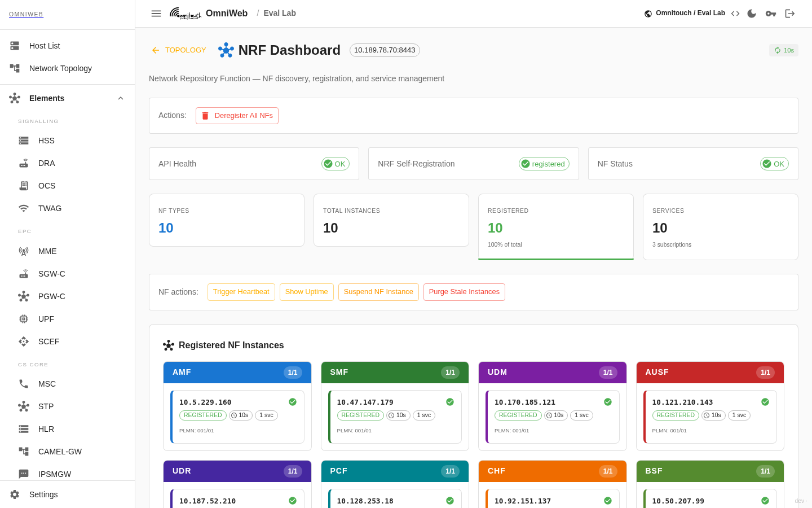
Task: Click the code brackets icon in header
Action: click(735, 14)
